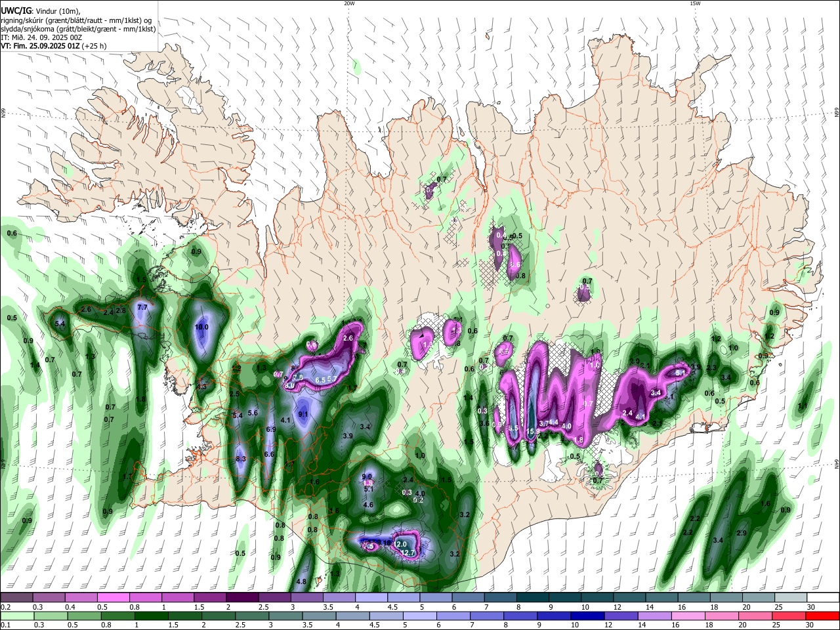
Task: Click the '6.9' rainfall value on the map
Action: click(271, 429)
